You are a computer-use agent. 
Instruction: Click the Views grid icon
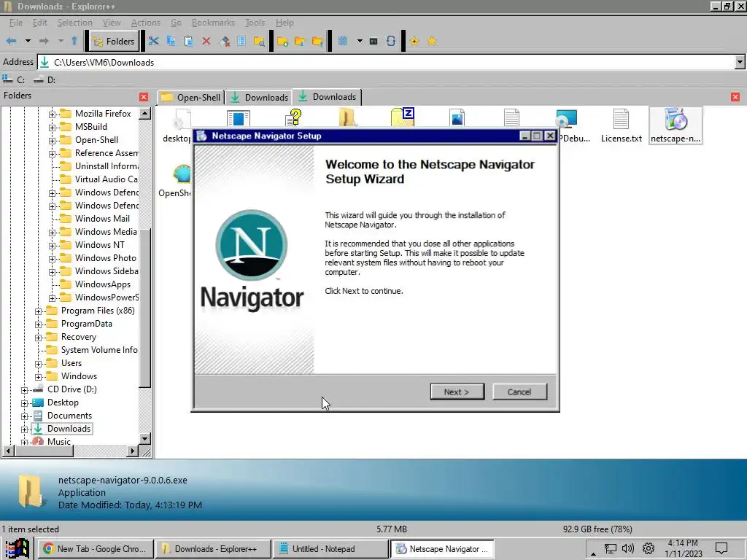[x=343, y=42]
